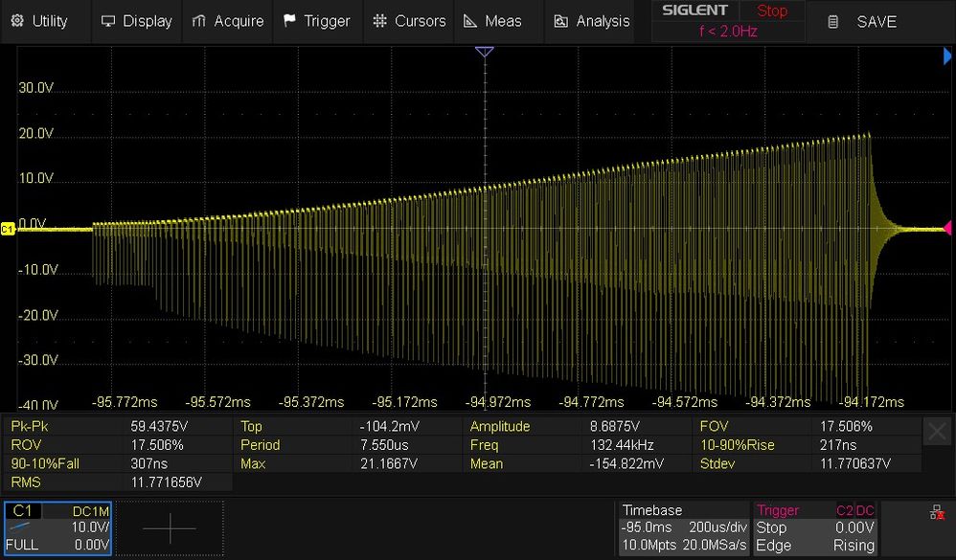Click the 200us/div timebase scale
This screenshot has width=956, height=560.
717,527
